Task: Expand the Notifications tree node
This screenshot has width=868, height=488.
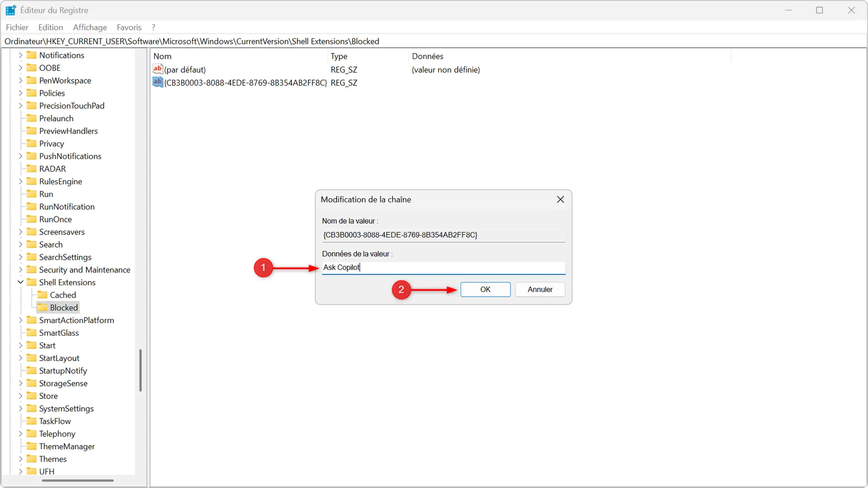Action: point(20,55)
